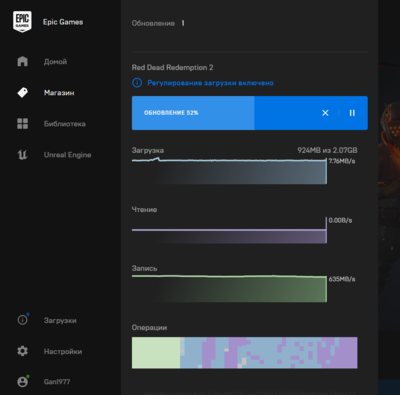Open Загрузки in the sidebar
Image resolution: width=400 pixels, height=395 pixels.
[x=60, y=320]
